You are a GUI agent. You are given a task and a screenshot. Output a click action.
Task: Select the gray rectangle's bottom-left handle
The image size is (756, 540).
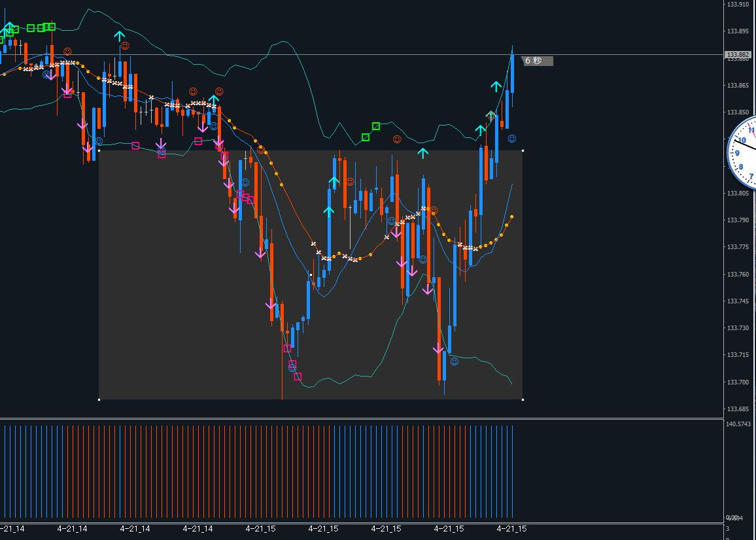(x=99, y=399)
